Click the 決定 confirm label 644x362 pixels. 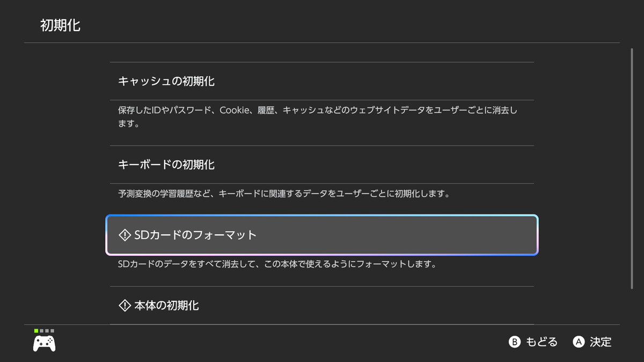coord(600,342)
